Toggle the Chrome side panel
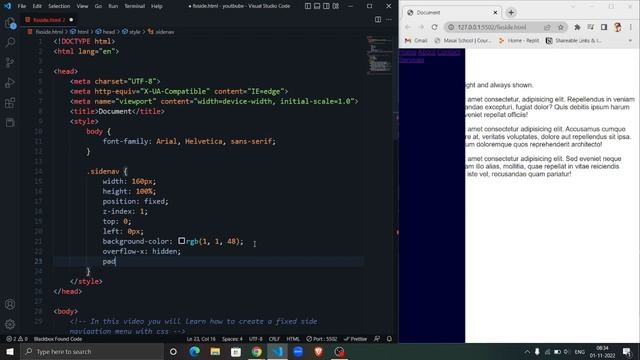Viewport: 640px width, 360px height. (604, 27)
